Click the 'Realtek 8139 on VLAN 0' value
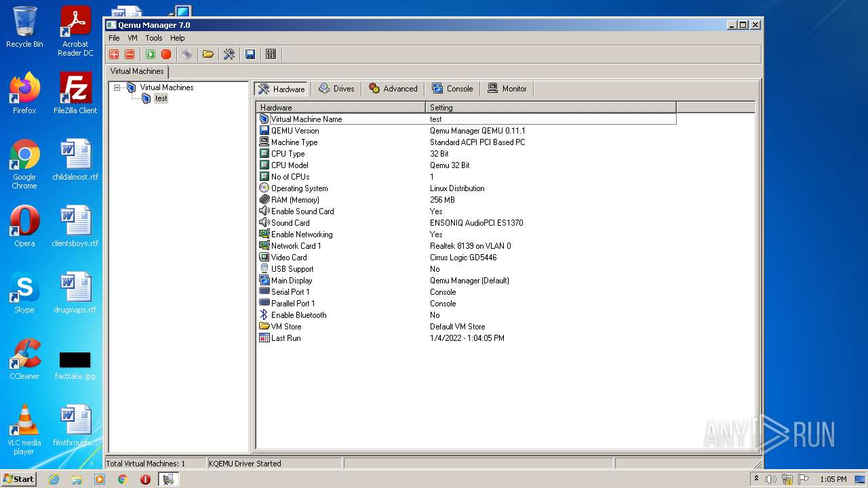 pyautogui.click(x=470, y=246)
